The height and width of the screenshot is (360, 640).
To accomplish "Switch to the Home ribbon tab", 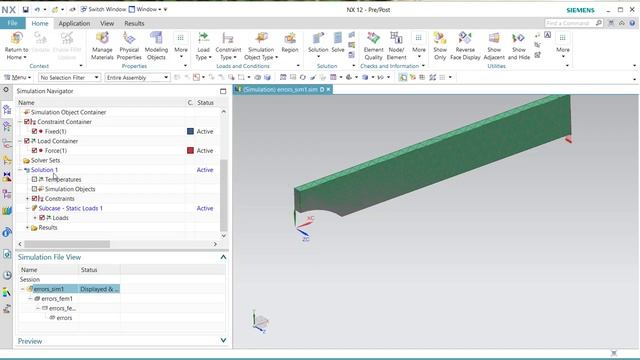I will click(40, 23).
